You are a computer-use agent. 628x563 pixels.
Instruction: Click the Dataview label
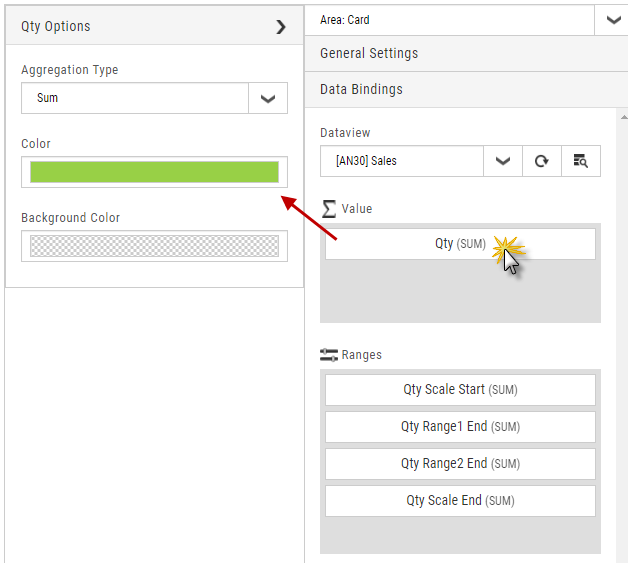345,133
